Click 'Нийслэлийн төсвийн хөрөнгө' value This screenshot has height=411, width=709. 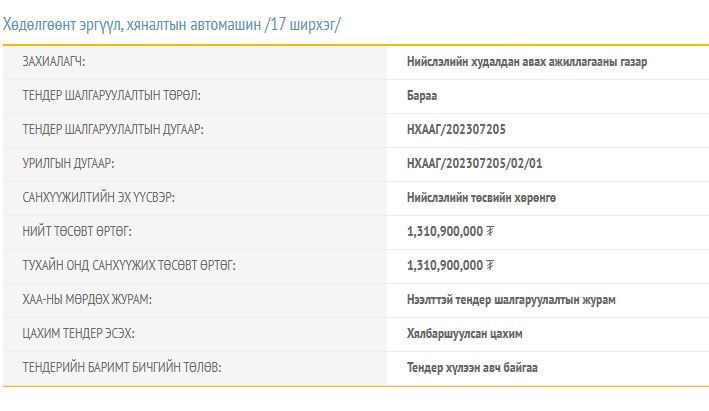pos(482,197)
